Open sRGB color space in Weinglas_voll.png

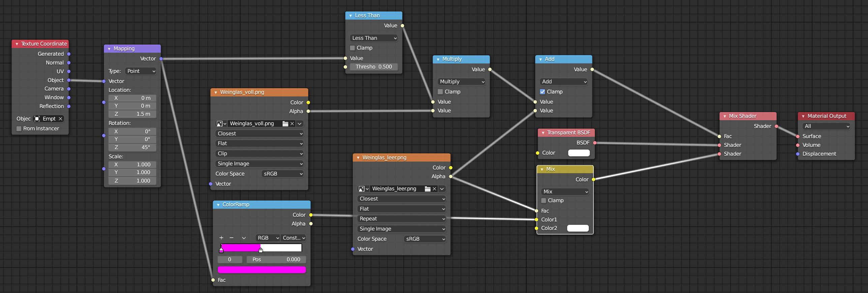point(283,174)
